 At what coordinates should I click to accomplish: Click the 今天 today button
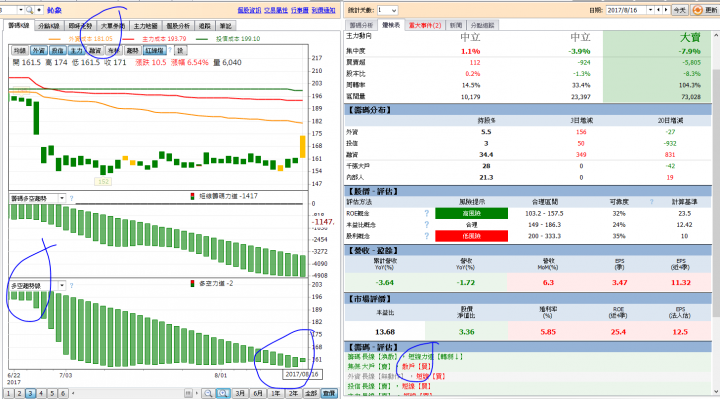(x=680, y=10)
